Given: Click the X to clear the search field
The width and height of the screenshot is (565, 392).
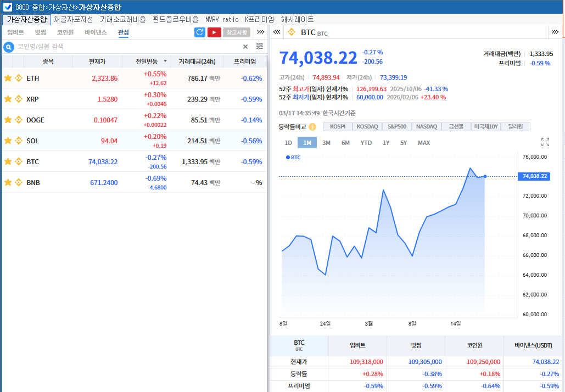Looking at the screenshot, I should click(245, 46).
